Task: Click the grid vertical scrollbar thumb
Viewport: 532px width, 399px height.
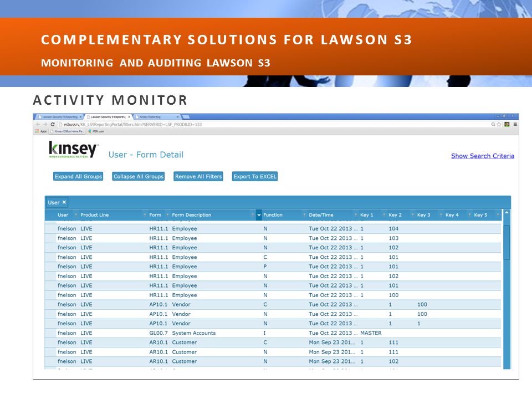Action: point(507,242)
